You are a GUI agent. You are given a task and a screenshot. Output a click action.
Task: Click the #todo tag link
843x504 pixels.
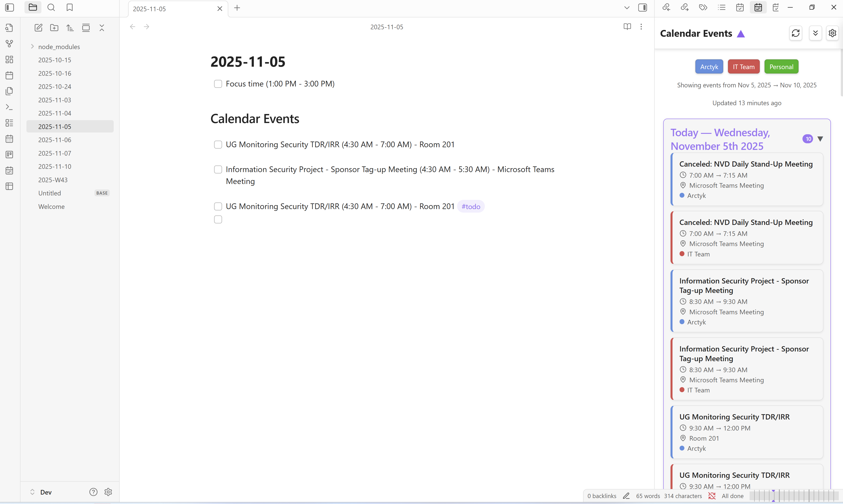click(471, 206)
